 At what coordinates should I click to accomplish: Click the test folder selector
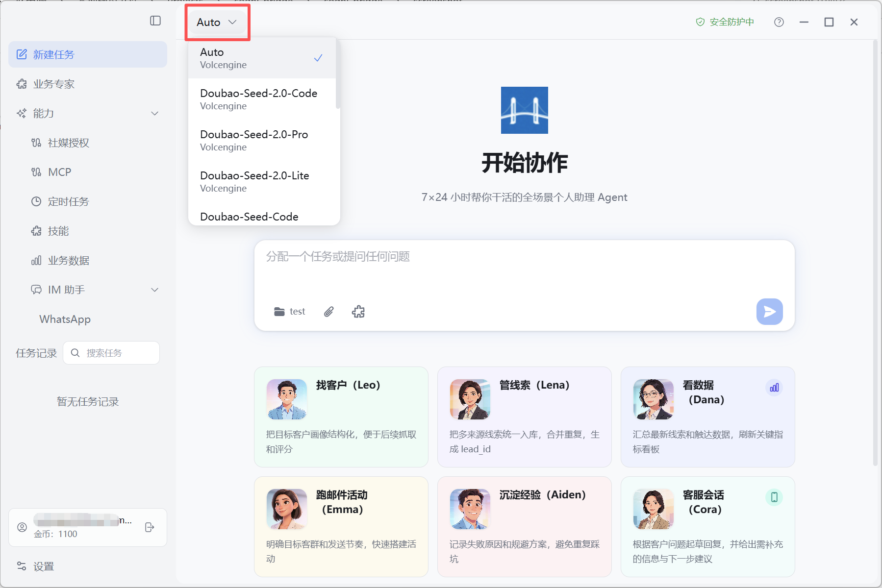pos(290,312)
